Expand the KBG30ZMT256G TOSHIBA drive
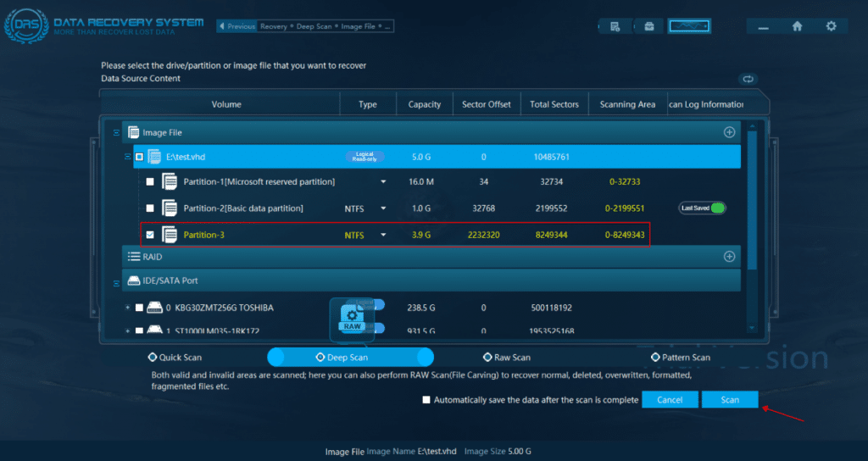 (x=128, y=308)
